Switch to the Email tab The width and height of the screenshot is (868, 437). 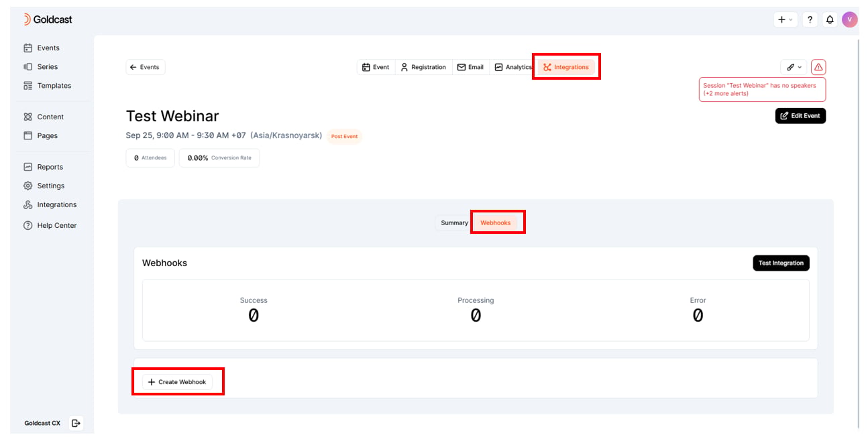(x=470, y=67)
